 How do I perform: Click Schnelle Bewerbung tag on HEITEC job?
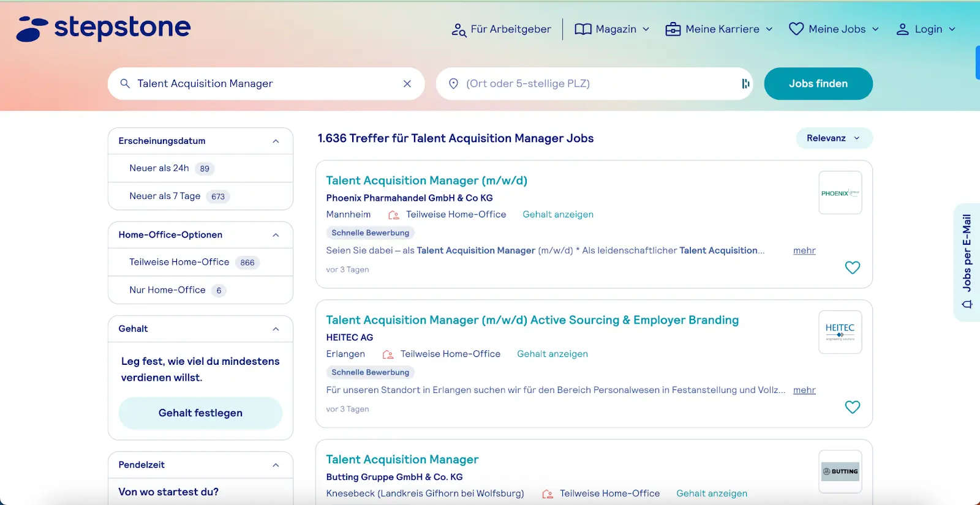click(x=370, y=373)
